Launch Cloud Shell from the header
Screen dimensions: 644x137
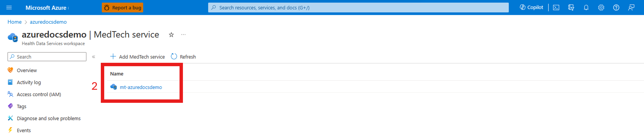tap(556, 8)
